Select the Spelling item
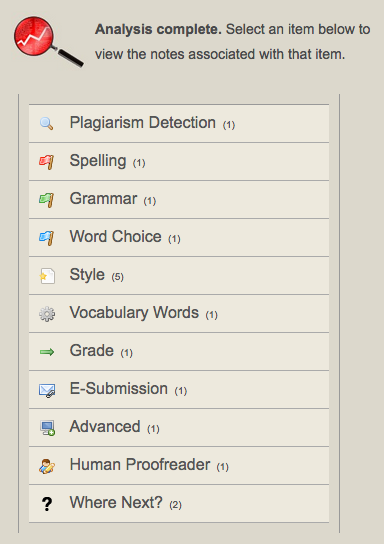This screenshot has height=544, width=384. point(179,162)
